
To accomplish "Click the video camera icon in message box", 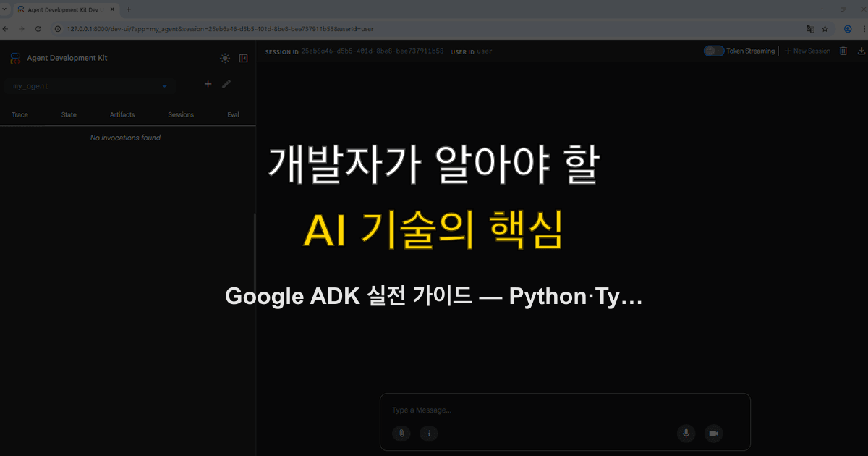I will point(713,434).
